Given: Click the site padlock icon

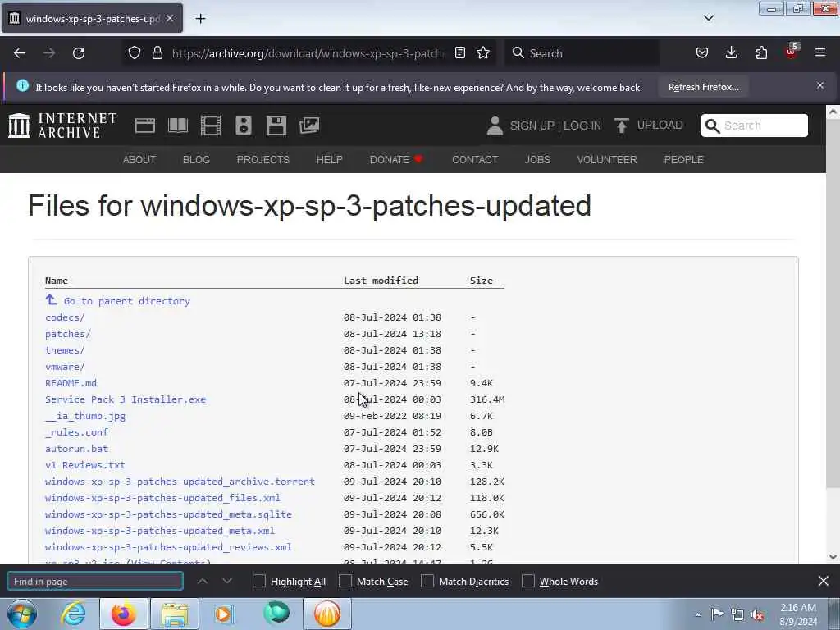Looking at the screenshot, I should click(x=157, y=53).
